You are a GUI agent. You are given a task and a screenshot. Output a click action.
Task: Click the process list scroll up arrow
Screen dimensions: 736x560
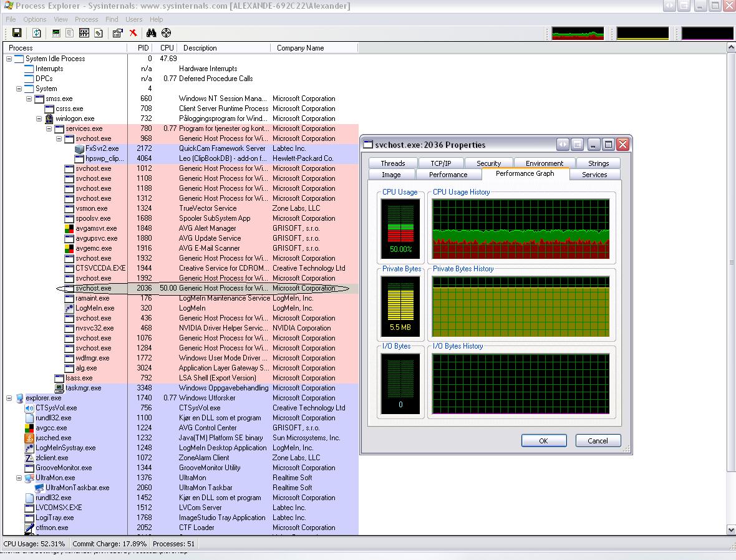731,47
